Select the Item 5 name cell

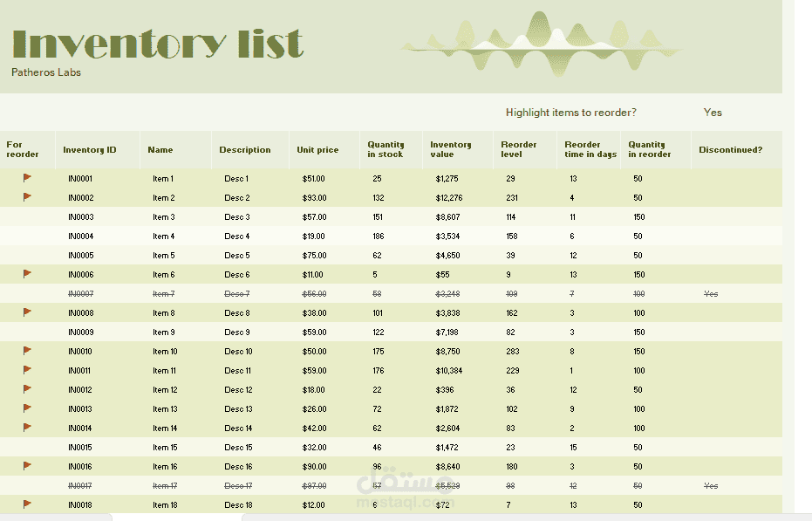[x=164, y=255]
